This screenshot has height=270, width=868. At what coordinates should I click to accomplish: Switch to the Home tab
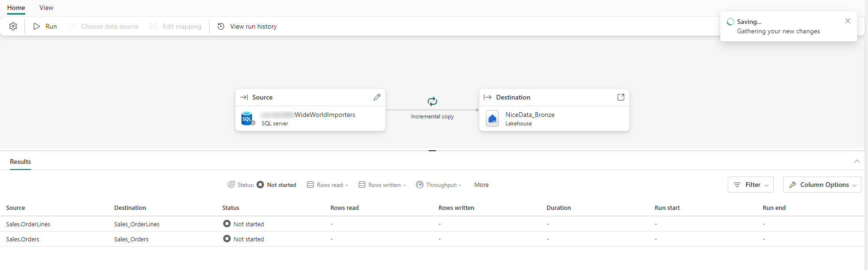click(x=16, y=8)
